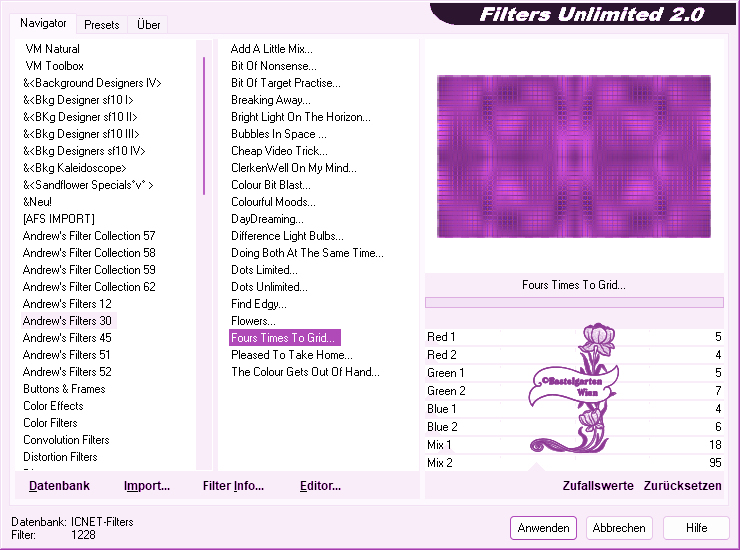Open Filter Info...
740x550 pixels.
[233, 486]
